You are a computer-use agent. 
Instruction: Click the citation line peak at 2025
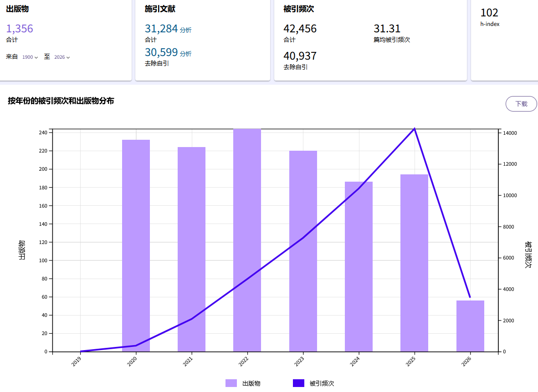coord(414,129)
